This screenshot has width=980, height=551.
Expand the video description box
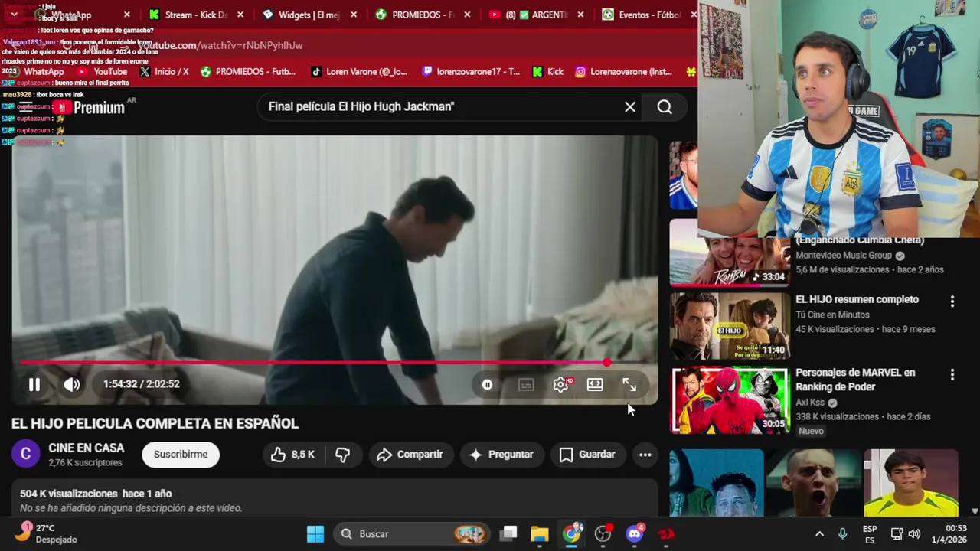335,499
